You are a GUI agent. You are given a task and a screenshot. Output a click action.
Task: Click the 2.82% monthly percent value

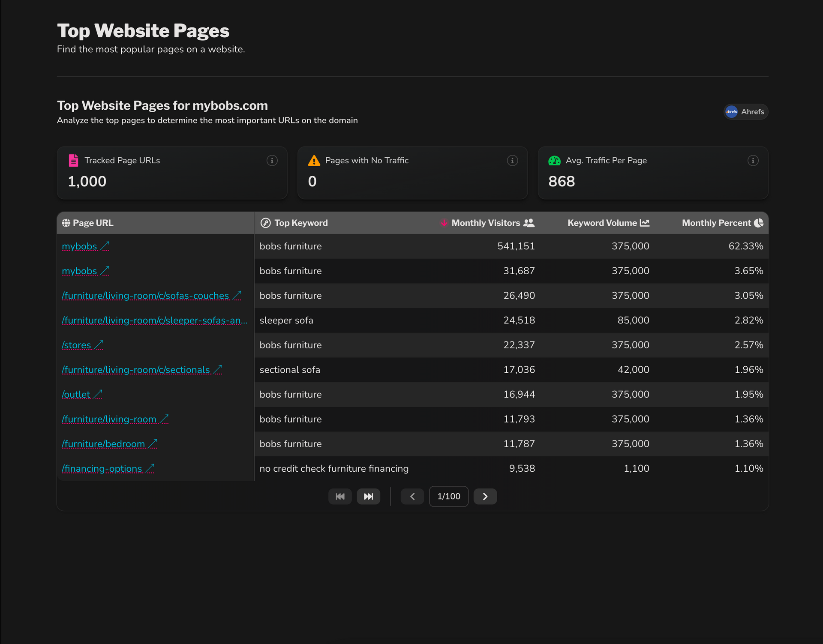(x=749, y=321)
